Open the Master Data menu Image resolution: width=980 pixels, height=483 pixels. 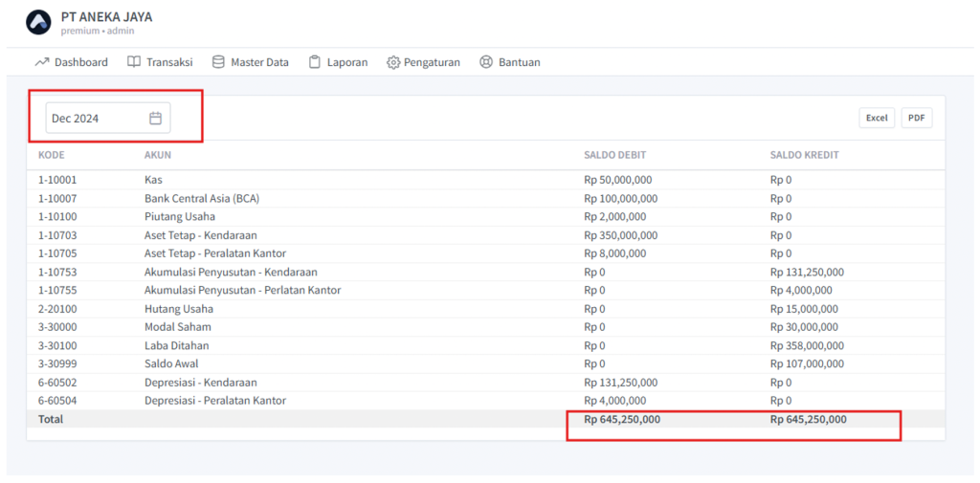[x=258, y=62]
